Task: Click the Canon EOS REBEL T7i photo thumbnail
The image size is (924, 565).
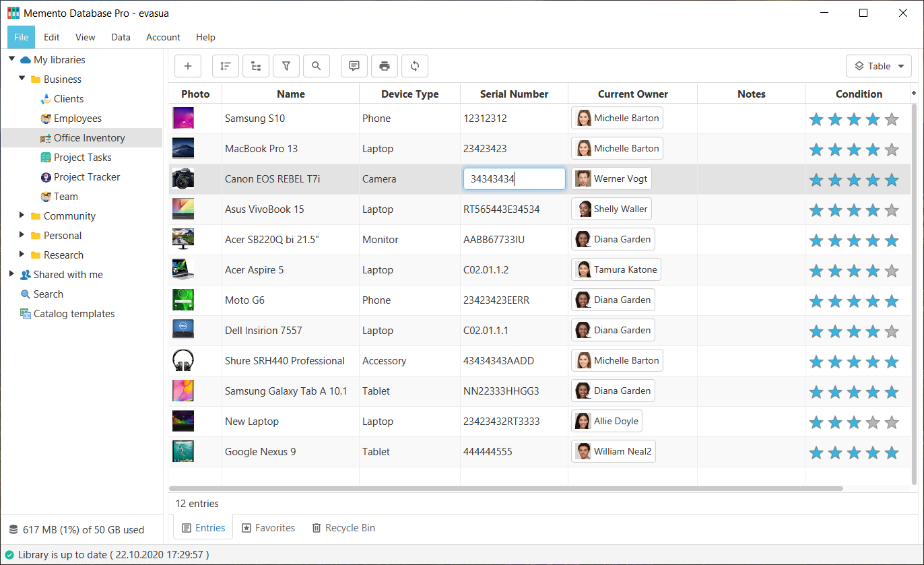Action: click(x=183, y=178)
